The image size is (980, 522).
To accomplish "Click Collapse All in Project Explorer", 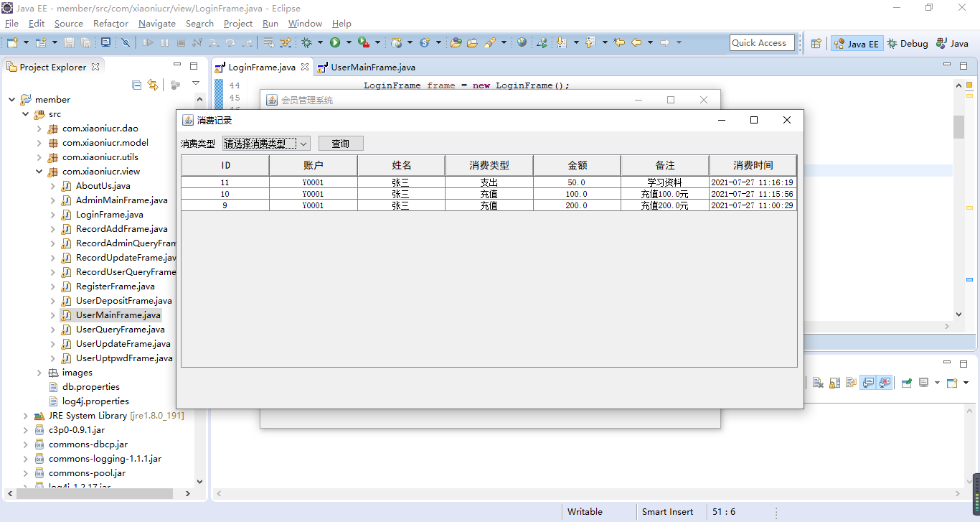I will click(x=137, y=85).
